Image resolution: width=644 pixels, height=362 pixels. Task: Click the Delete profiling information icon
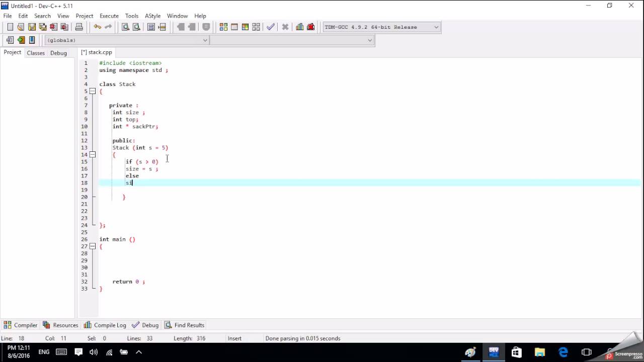point(311,27)
